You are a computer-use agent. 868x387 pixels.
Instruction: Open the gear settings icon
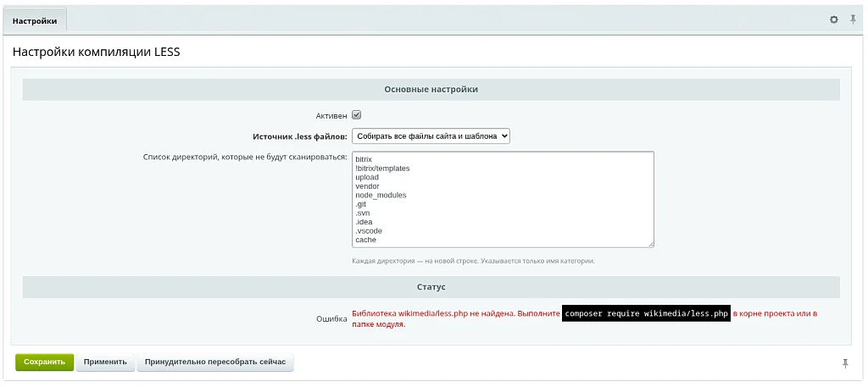tap(834, 20)
